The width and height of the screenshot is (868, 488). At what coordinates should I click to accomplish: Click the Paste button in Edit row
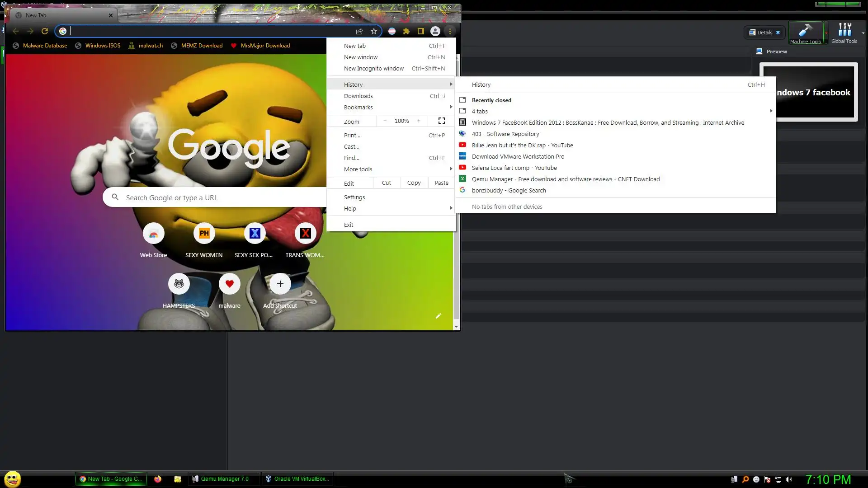(441, 183)
